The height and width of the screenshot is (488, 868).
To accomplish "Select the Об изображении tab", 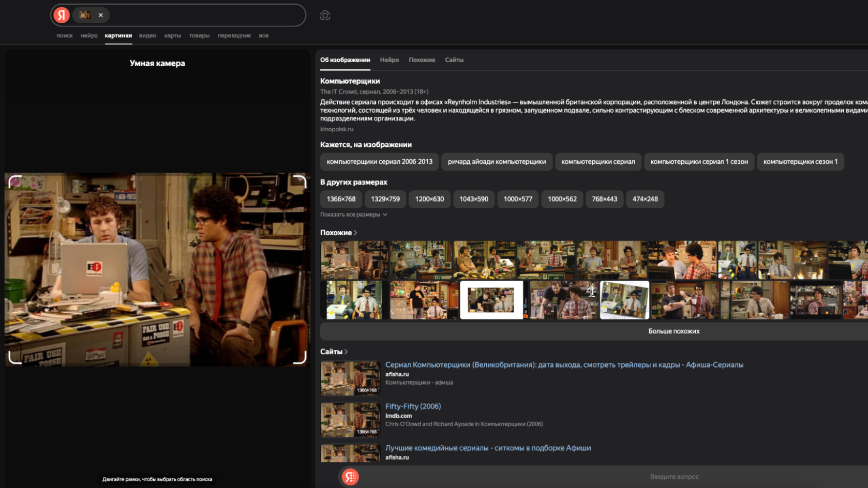I will coord(345,60).
